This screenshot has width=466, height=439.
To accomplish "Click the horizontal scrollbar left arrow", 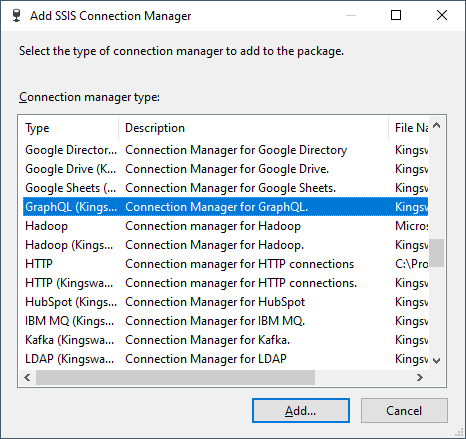I will coord(27,377).
